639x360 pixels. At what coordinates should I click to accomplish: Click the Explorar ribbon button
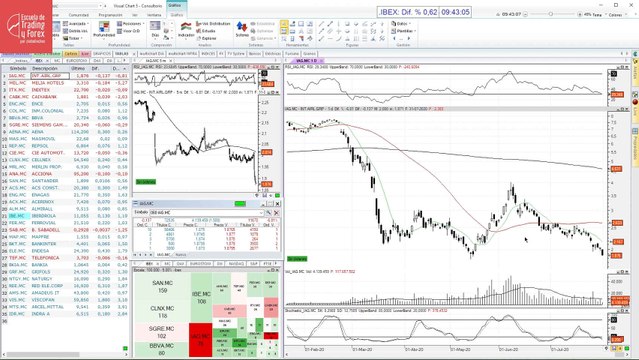(x=206, y=38)
